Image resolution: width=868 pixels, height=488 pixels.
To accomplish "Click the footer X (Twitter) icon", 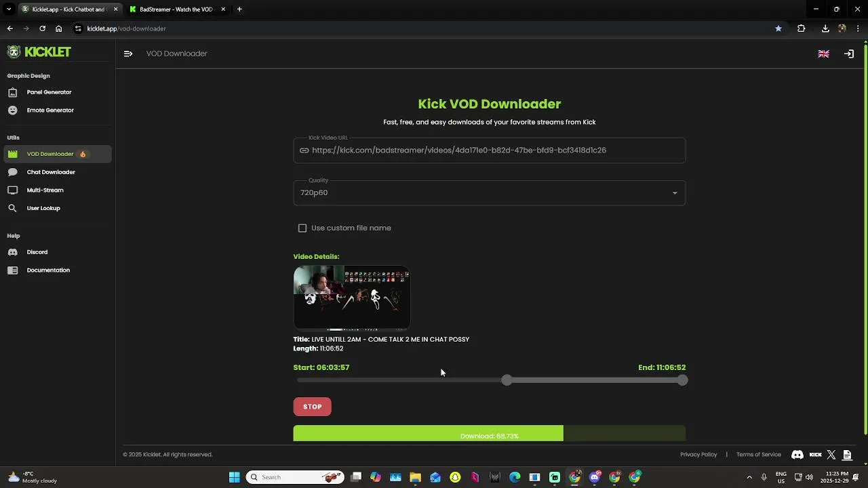I will tap(831, 455).
